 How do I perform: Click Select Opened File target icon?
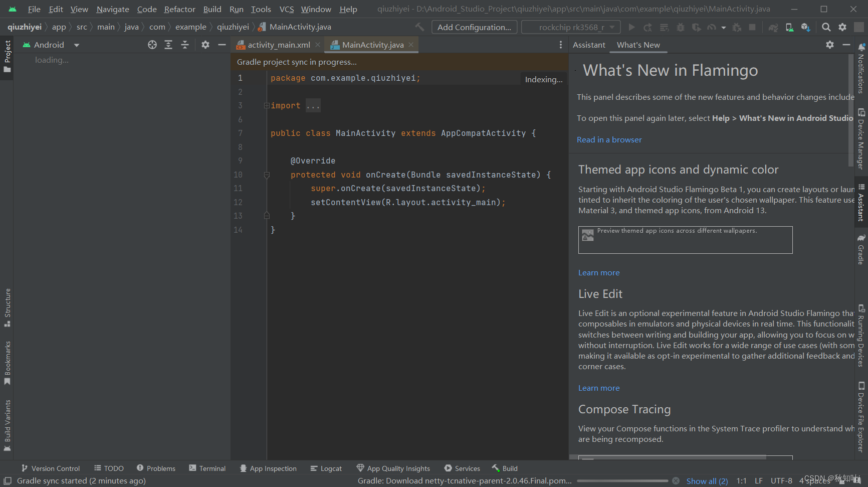tap(152, 45)
